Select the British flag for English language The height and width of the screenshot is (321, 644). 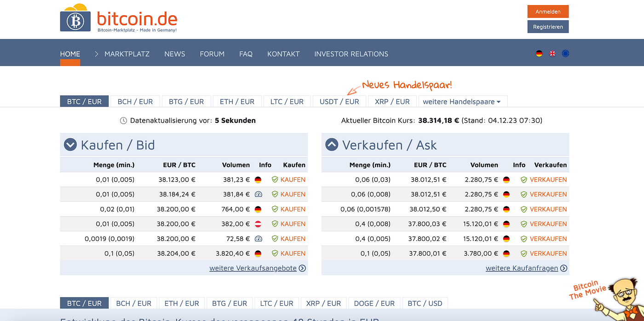click(552, 53)
